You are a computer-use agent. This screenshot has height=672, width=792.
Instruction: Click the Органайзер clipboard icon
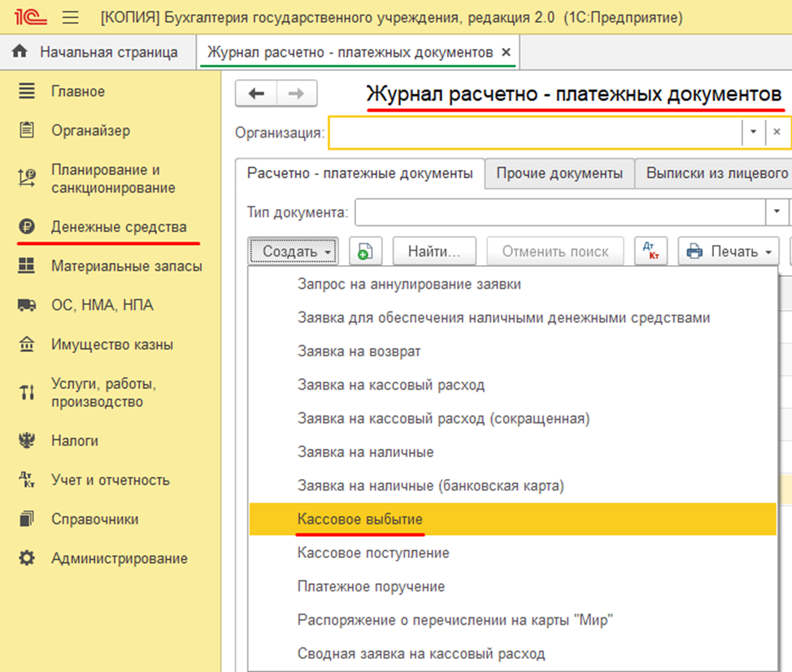(x=27, y=130)
